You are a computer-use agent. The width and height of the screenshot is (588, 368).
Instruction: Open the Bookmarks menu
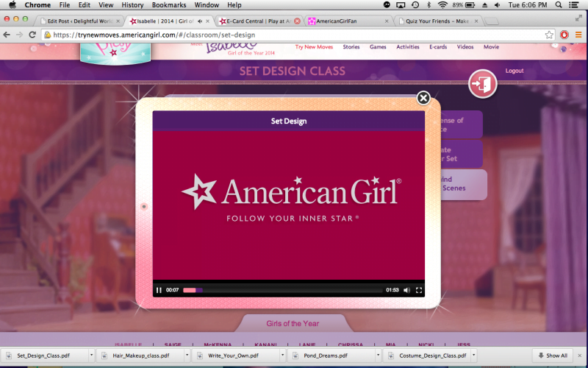(x=169, y=5)
